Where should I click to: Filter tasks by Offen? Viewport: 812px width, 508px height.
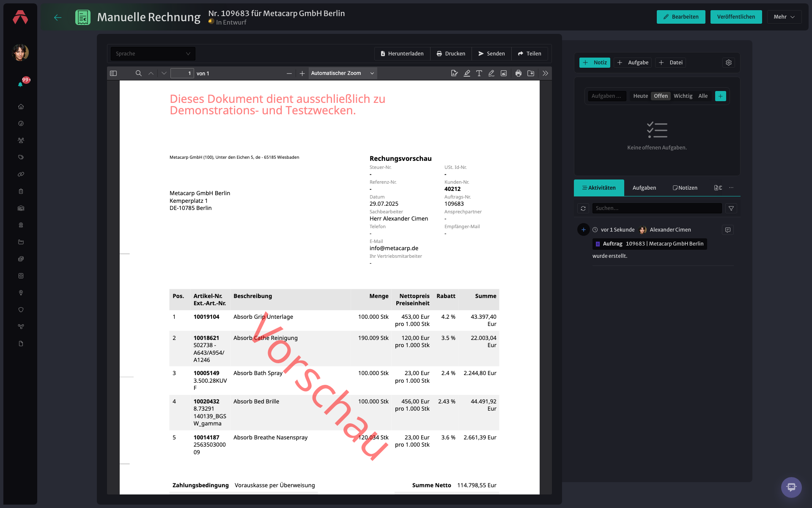661,96
